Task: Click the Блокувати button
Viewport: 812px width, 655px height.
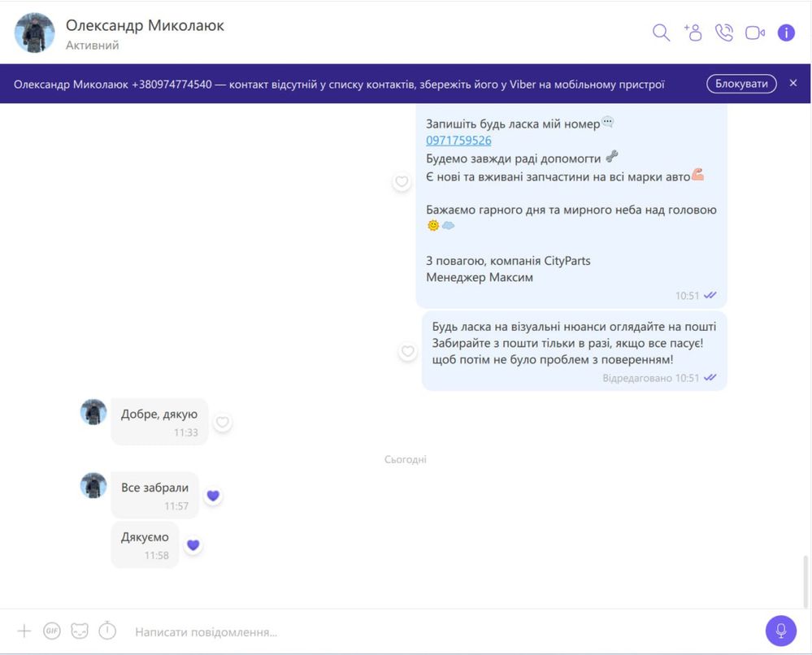Action: click(x=741, y=84)
